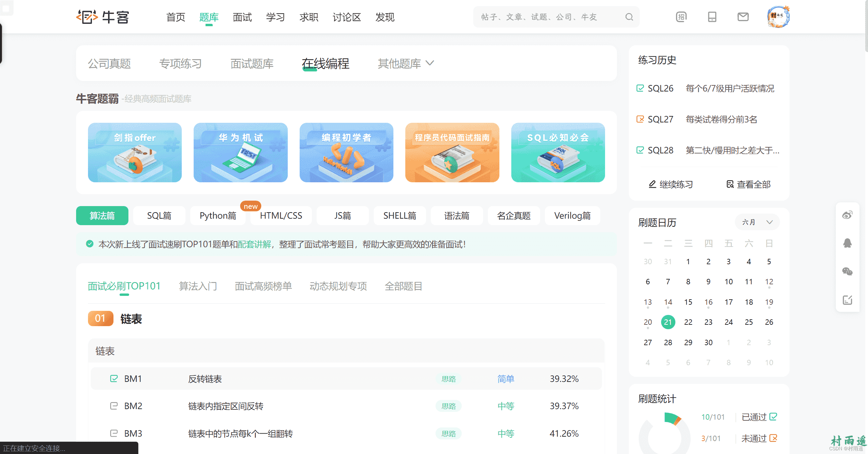Open the 六月 month dropdown
The width and height of the screenshot is (868, 454).
coord(757,222)
